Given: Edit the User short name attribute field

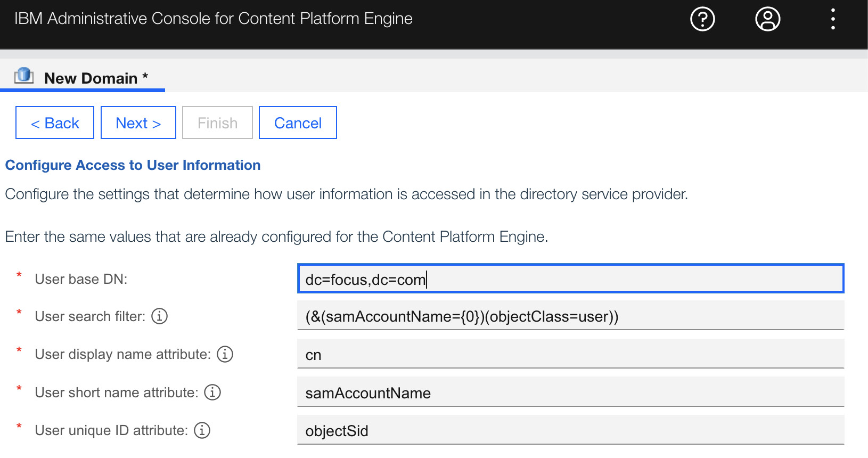Looking at the screenshot, I should pos(571,392).
